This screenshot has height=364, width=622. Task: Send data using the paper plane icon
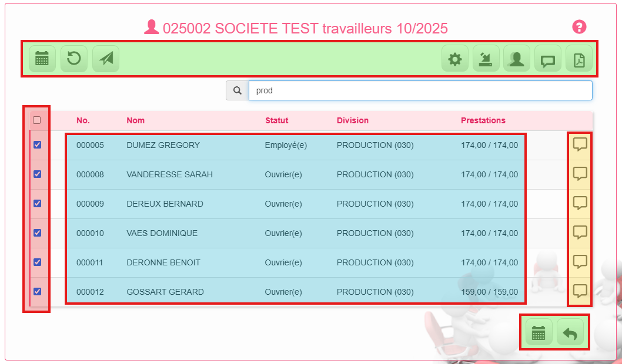tap(105, 58)
